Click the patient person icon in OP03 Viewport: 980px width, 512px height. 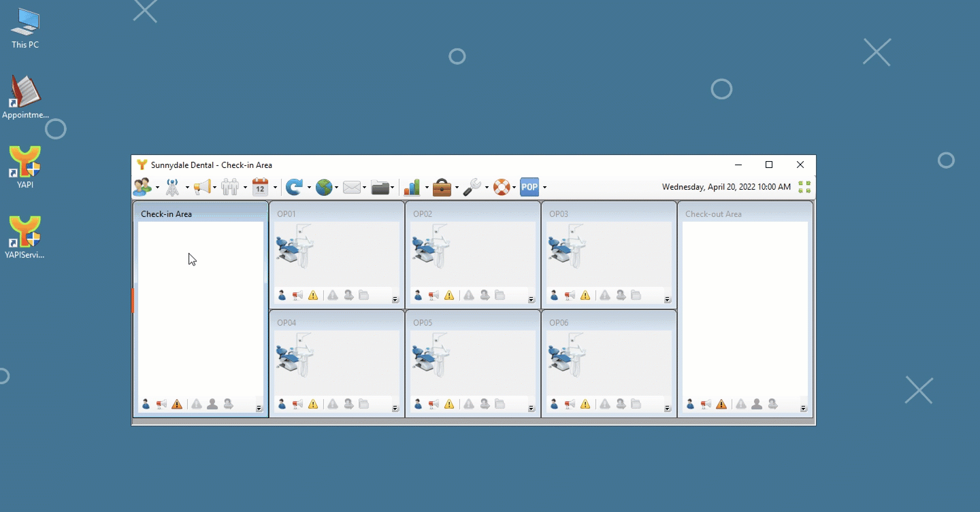(x=554, y=295)
